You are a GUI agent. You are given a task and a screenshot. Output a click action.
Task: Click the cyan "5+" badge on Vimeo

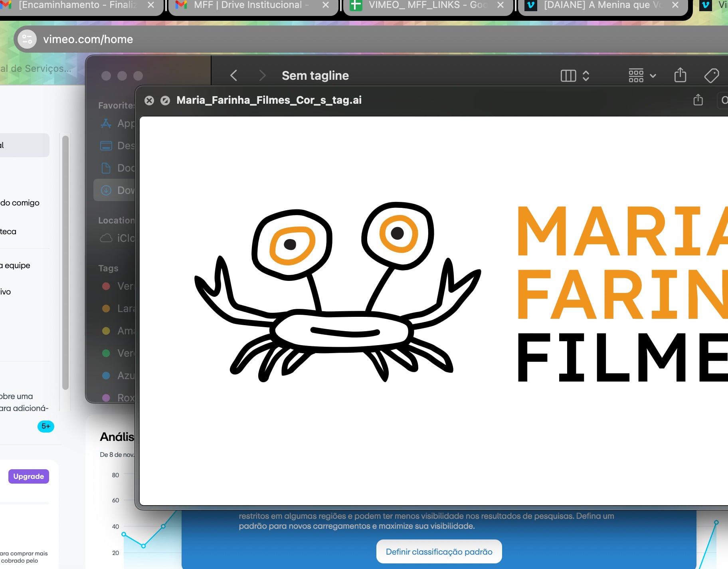click(46, 426)
